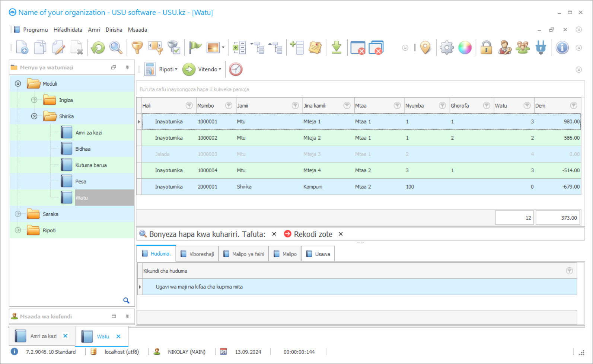Select Kutuma barua tree item
The width and height of the screenshot is (593, 364).
click(91, 165)
